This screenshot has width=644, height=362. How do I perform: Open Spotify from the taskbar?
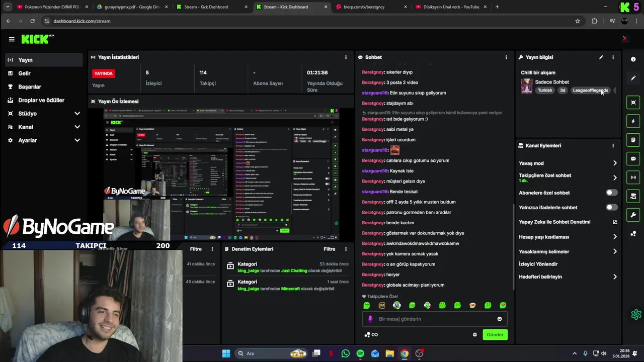pos(360,353)
